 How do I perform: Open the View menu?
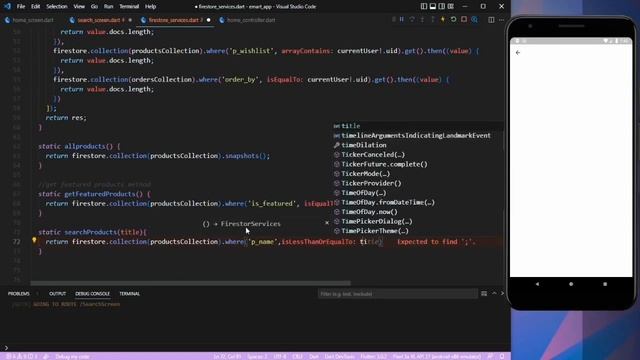click(x=79, y=7)
